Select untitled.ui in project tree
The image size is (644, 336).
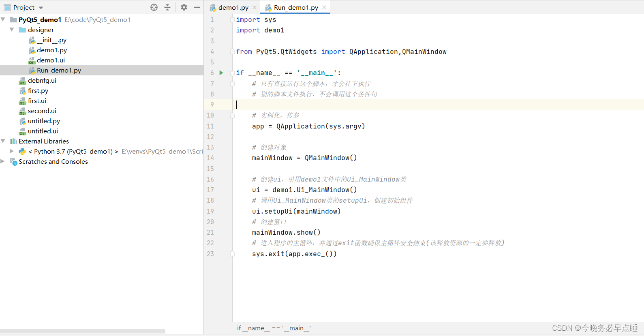(x=43, y=131)
